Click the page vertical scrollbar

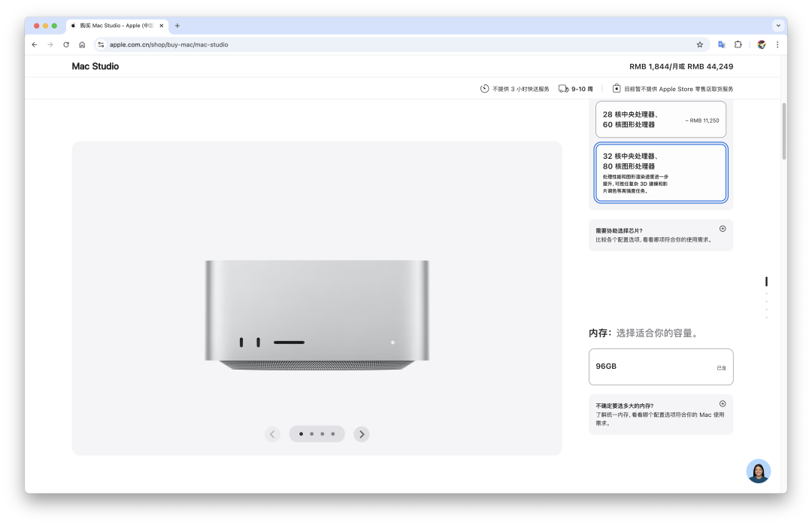pos(784,132)
